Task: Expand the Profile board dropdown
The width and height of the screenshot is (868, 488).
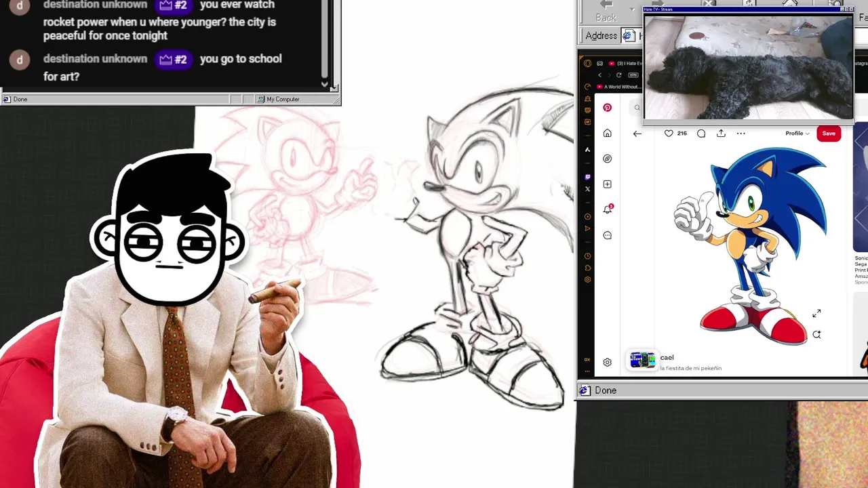Action: (797, 134)
